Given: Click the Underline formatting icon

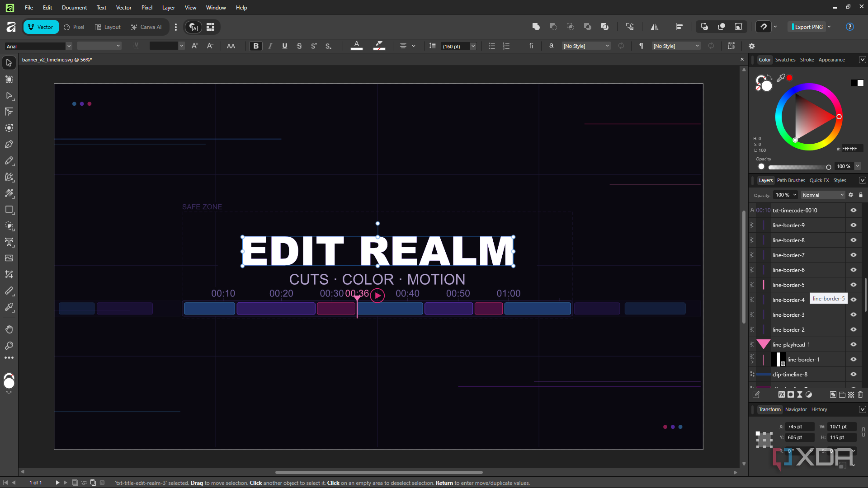Looking at the screenshot, I should [x=285, y=46].
